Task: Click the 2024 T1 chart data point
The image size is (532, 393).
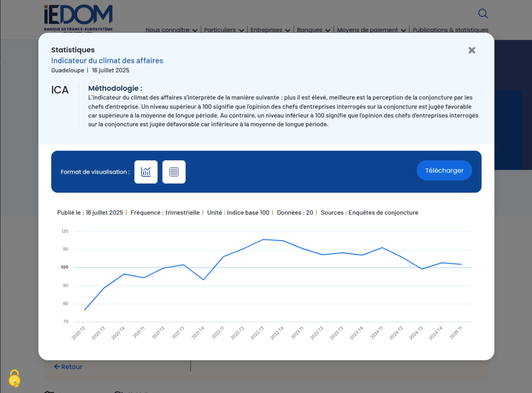Action: (x=382, y=248)
